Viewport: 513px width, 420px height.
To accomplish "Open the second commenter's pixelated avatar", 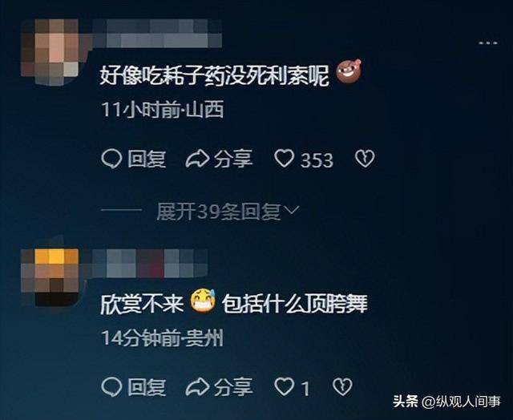I will click(x=50, y=277).
